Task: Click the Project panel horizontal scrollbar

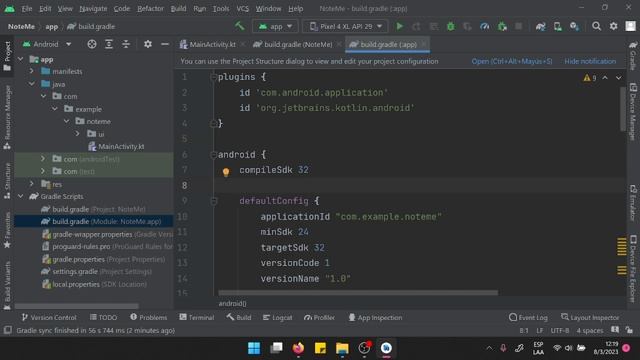Action: (77, 306)
